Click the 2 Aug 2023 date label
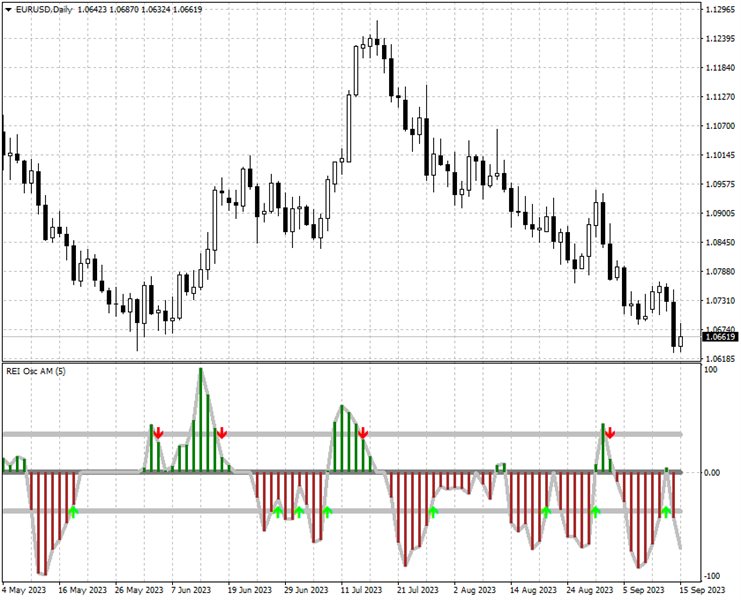741x600 pixels. tap(474, 590)
